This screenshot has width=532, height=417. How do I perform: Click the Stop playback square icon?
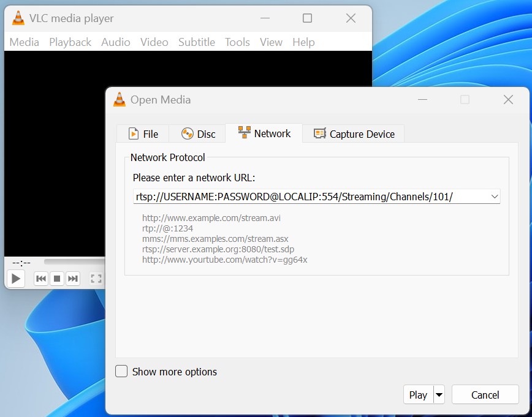point(57,279)
